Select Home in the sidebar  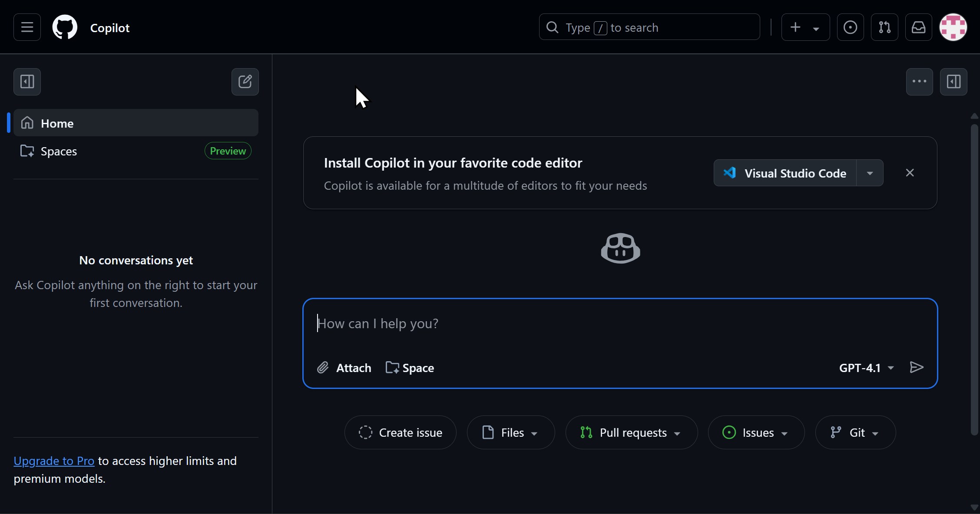click(136, 123)
